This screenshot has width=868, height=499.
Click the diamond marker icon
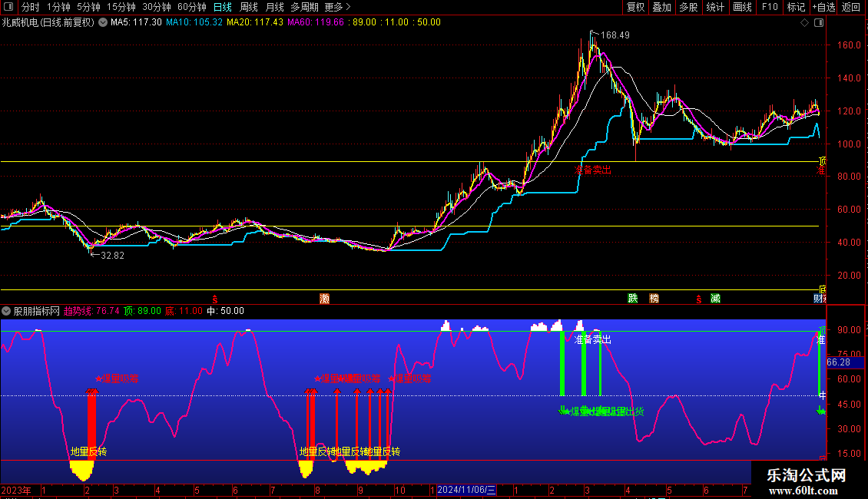(804, 23)
